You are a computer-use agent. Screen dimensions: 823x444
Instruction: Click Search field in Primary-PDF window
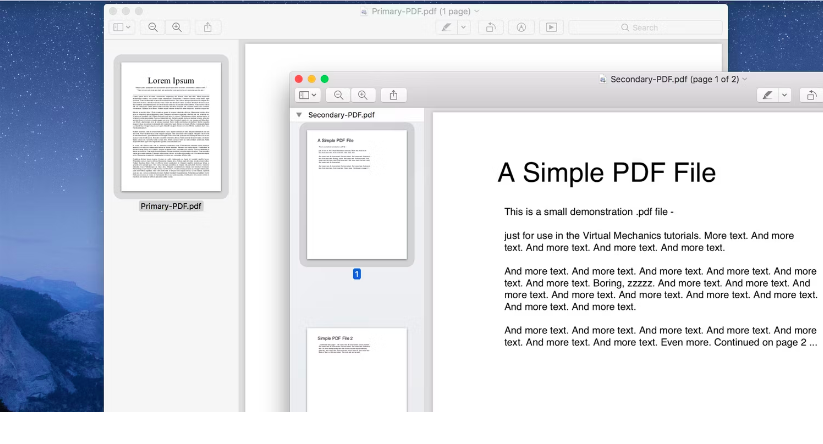[645, 27]
